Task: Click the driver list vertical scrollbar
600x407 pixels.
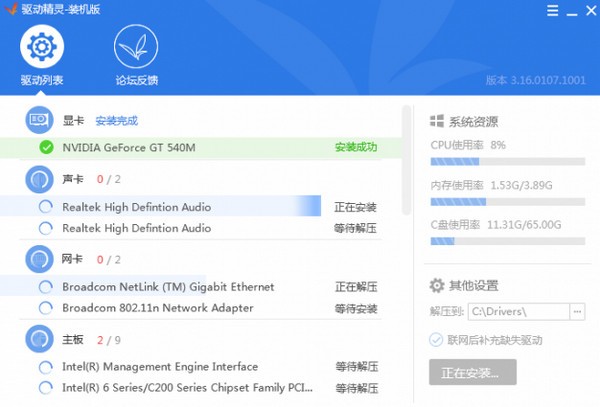Action: point(407,160)
